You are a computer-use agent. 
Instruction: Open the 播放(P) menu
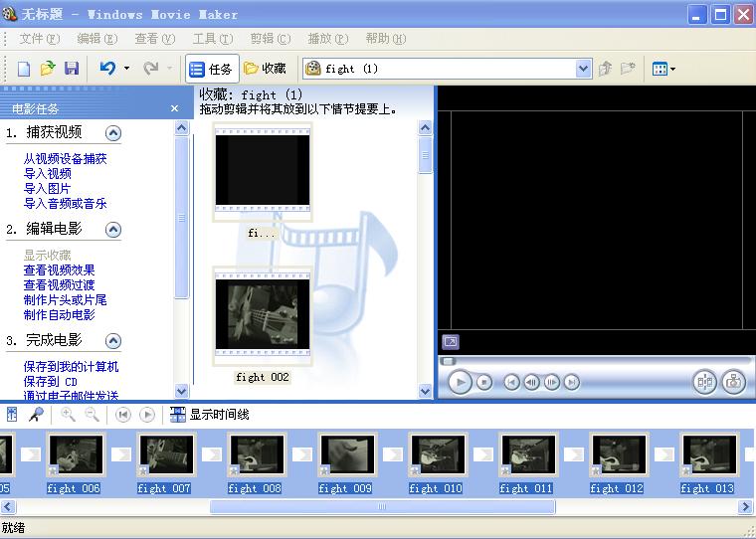(x=328, y=39)
